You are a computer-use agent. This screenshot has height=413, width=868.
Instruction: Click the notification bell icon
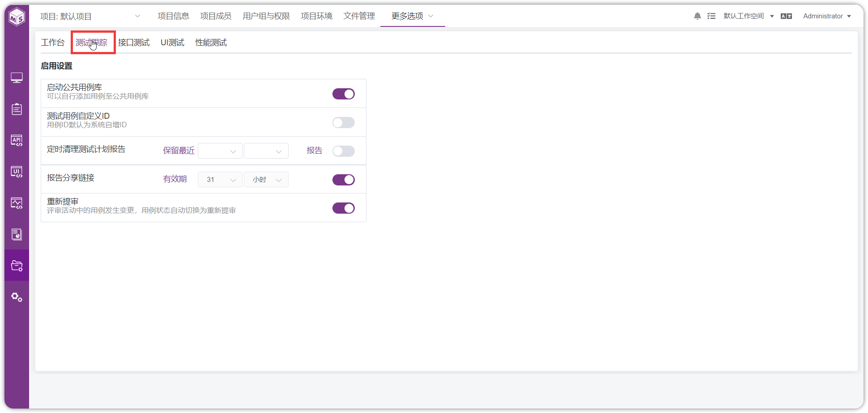pyautogui.click(x=698, y=16)
